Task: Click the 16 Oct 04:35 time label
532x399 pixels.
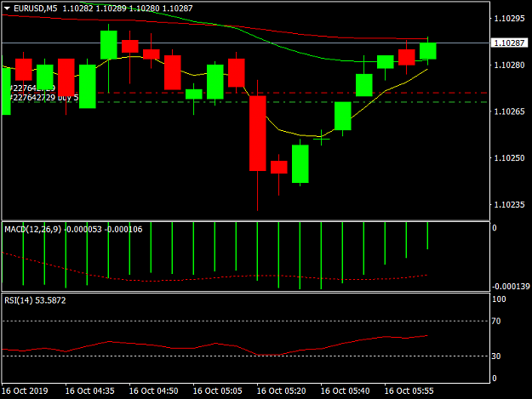Action: (x=90, y=390)
